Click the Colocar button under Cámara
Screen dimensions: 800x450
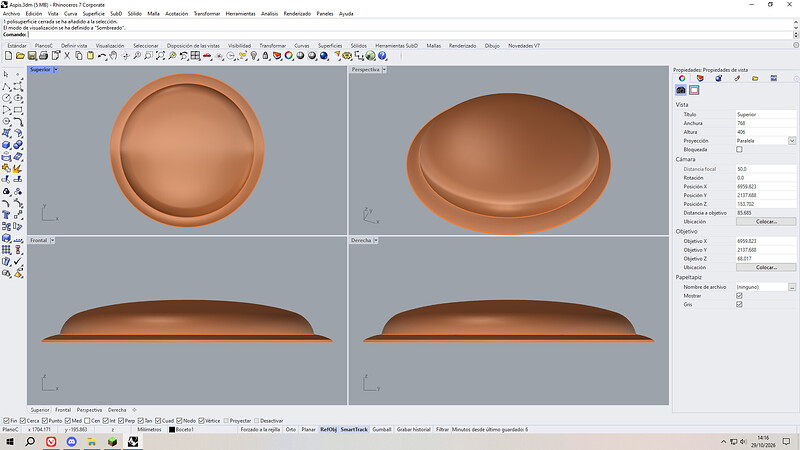pyautogui.click(x=766, y=222)
